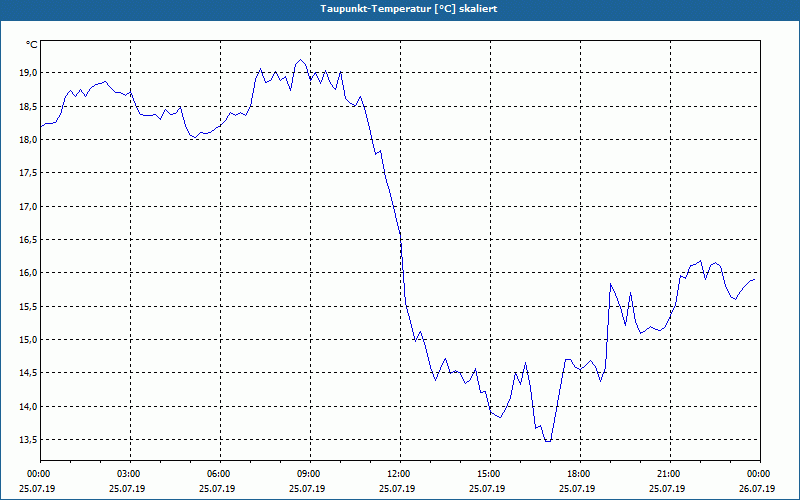Image resolution: width=800 pixels, height=500 pixels.
Task: Click the 14,5 y-axis label
Action: (x=29, y=373)
